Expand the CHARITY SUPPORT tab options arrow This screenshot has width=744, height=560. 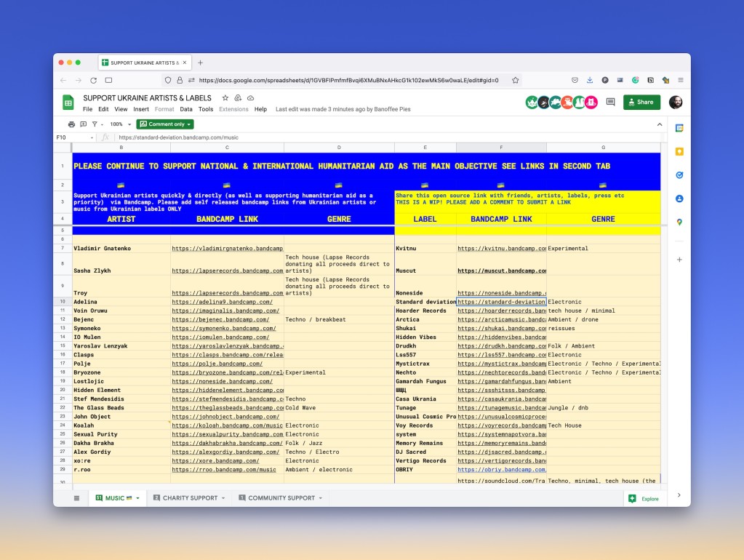[223, 498]
